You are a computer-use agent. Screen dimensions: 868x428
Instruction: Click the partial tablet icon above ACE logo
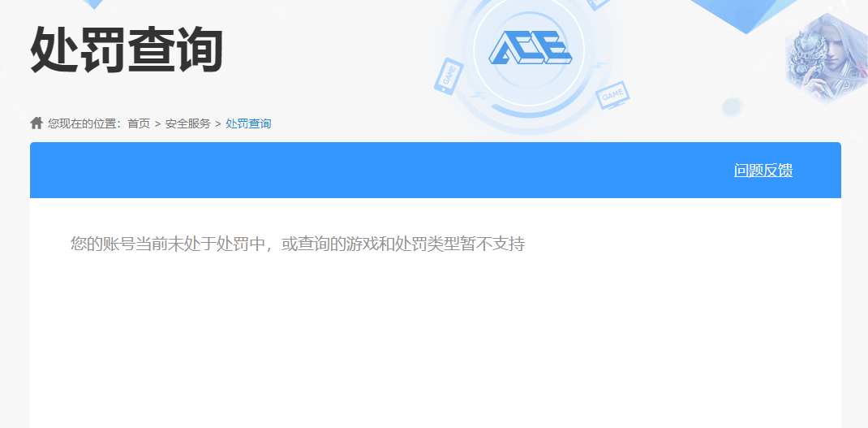599,4
